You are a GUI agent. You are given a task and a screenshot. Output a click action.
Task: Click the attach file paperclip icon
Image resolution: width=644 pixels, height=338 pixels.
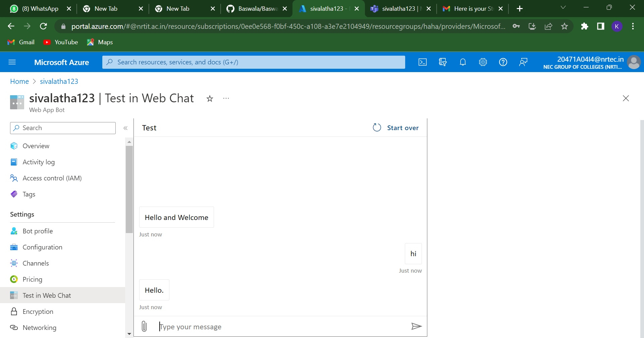144,326
